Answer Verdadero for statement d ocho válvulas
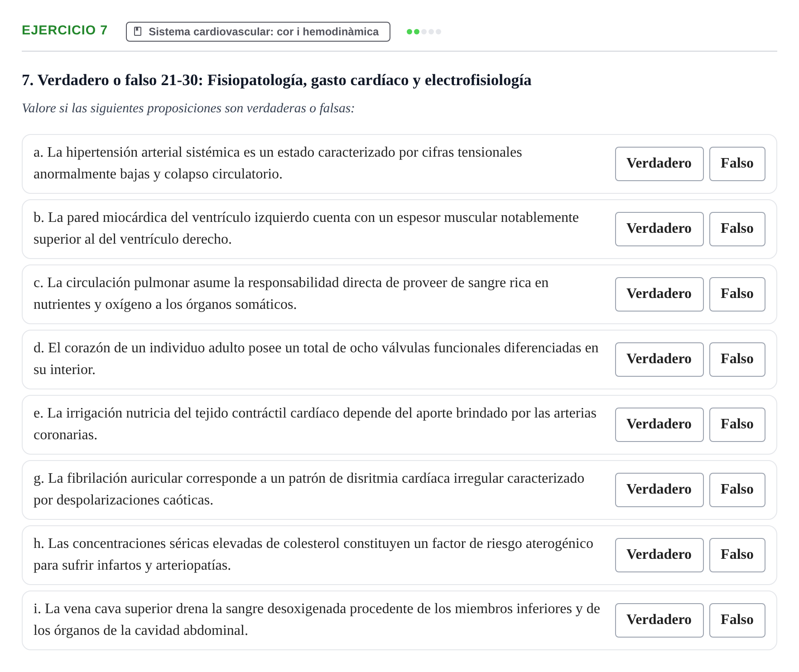Viewport: 799px width, 672px height. 659,359
